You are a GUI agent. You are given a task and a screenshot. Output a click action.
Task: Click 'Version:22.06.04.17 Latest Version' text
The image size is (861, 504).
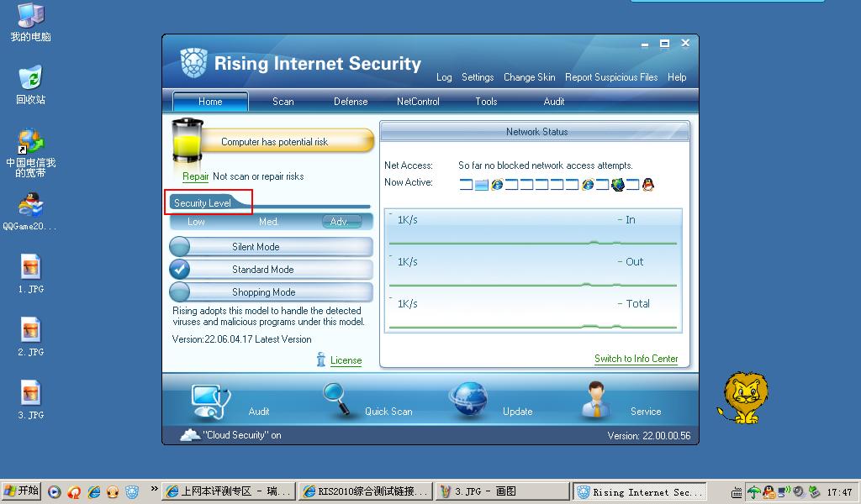[x=241, y=339]
